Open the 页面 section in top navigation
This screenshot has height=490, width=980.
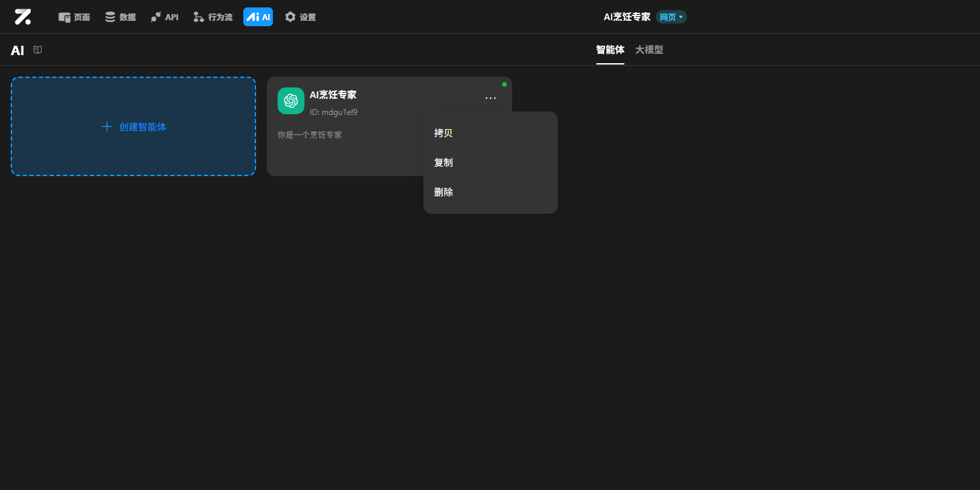coord(74,17)
